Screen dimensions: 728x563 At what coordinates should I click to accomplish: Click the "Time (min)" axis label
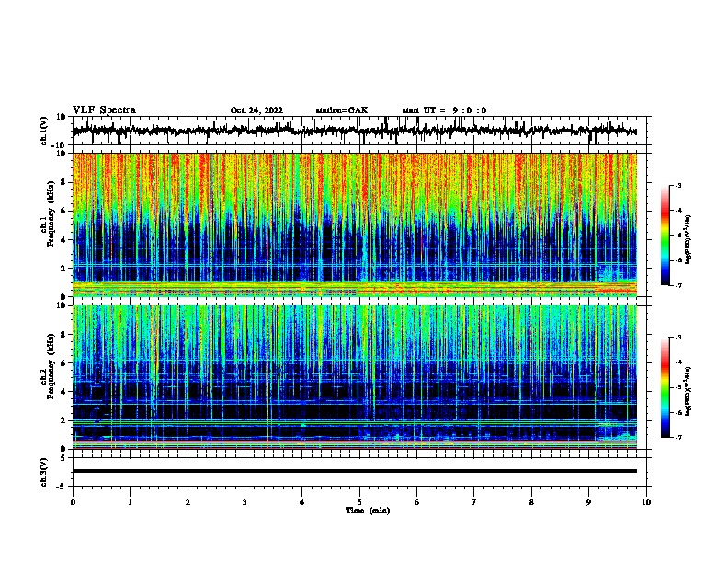coord(368,511)
